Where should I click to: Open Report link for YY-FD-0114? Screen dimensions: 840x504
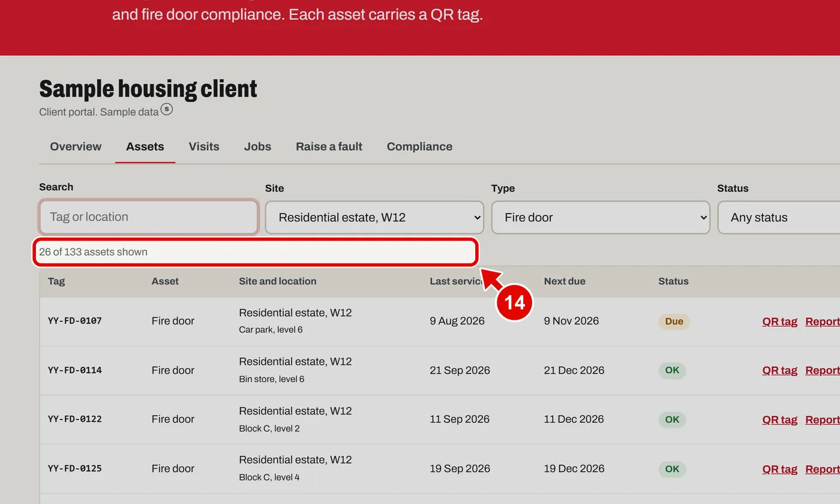[x=823, y=370]
